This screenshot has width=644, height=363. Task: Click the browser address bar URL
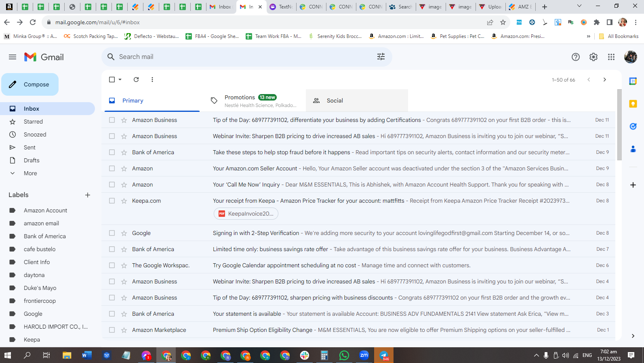click(97, 22)
